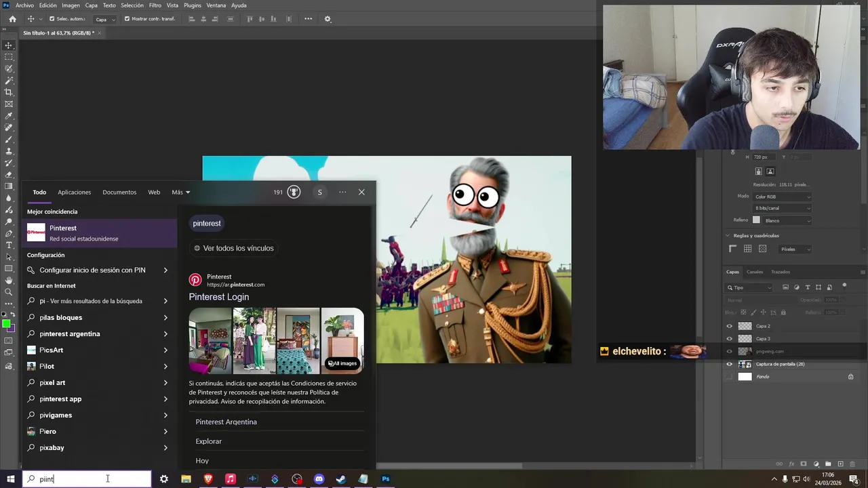Toggle layer filter on/off switch
This screenshot has width=868, height=488.
tap(844, 285)
